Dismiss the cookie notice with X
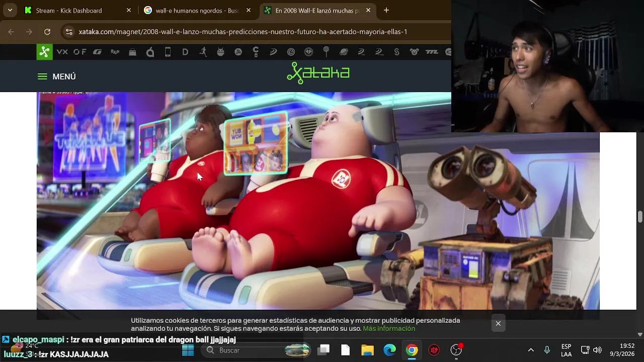 (x=498, y=323)
